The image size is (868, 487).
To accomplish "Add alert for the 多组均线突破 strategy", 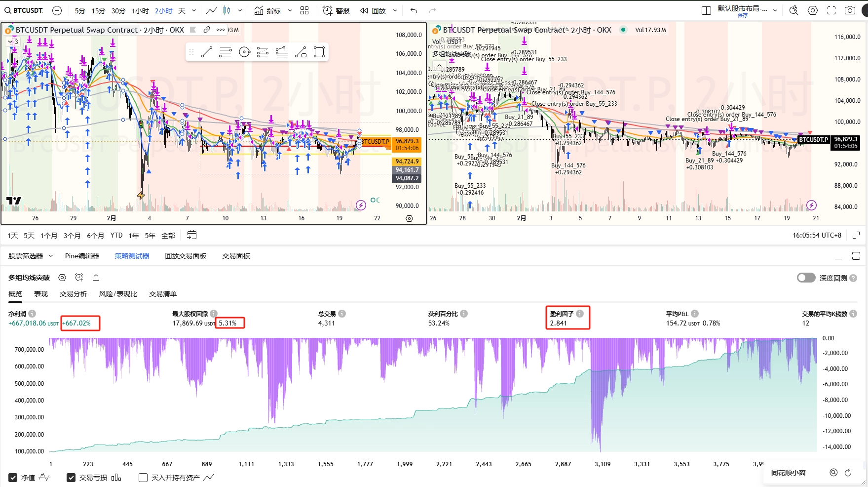I will [x=79, y=278].
